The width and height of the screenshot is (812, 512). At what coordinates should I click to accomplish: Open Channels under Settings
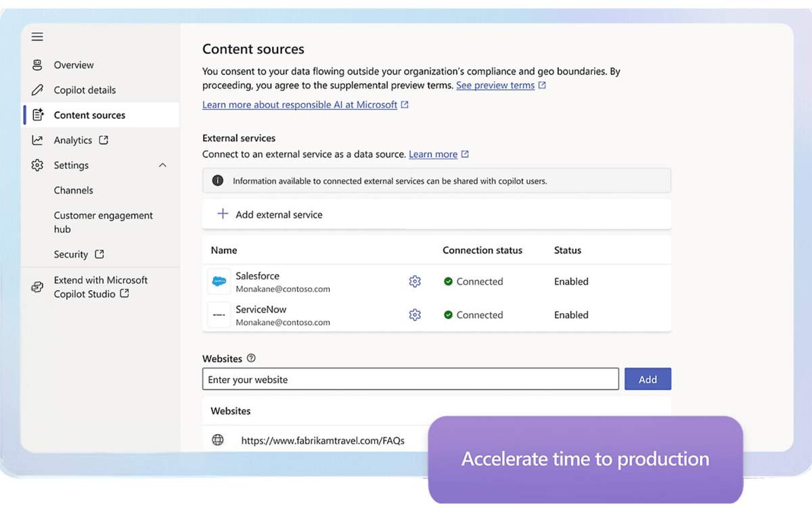point(74,190)
